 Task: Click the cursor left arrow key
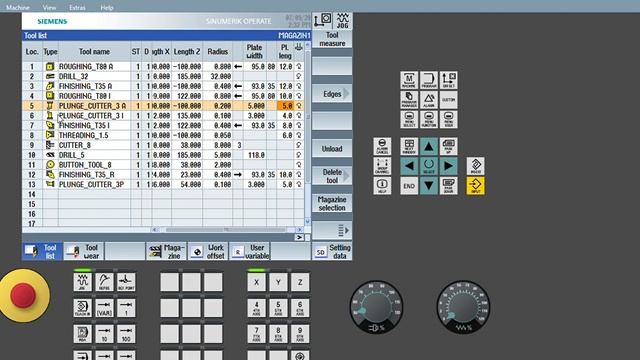[409, 166]
